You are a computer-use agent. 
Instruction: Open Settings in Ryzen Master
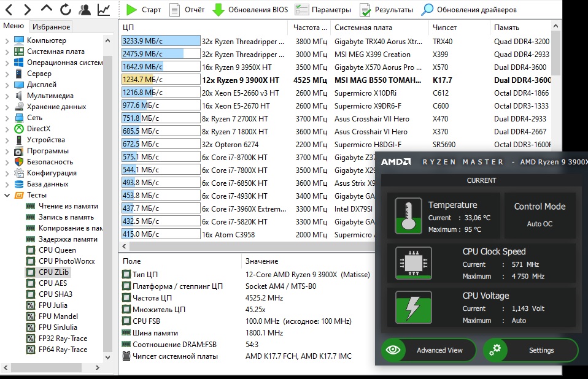click(530, 350)
